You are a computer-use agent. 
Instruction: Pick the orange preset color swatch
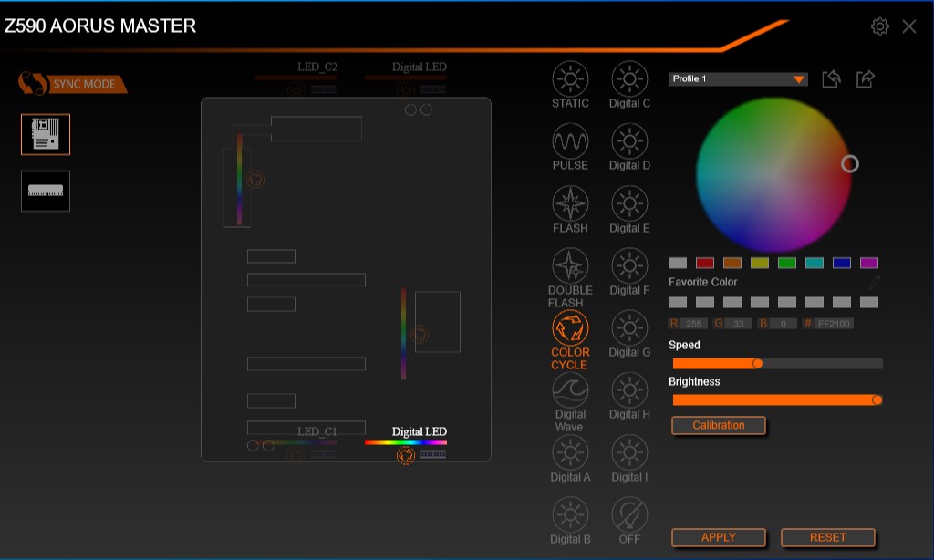[x=732, y=263]
